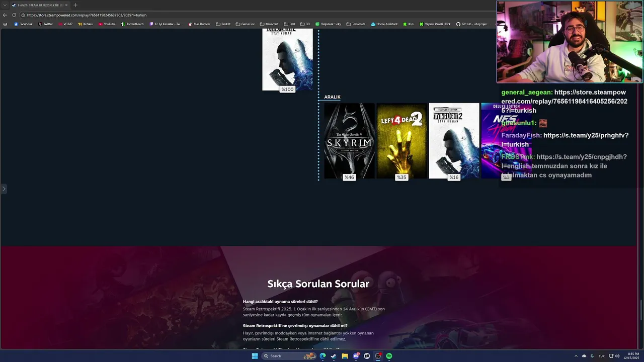Expand the Reddit bookmark folder
The width and height of the screenshot is (644, 362).
click(223, 24)
